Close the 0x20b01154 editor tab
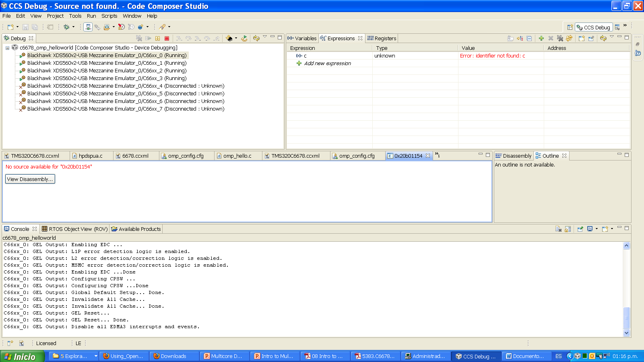The height and width of the screenshot is (362, 644). coord(428,156)
